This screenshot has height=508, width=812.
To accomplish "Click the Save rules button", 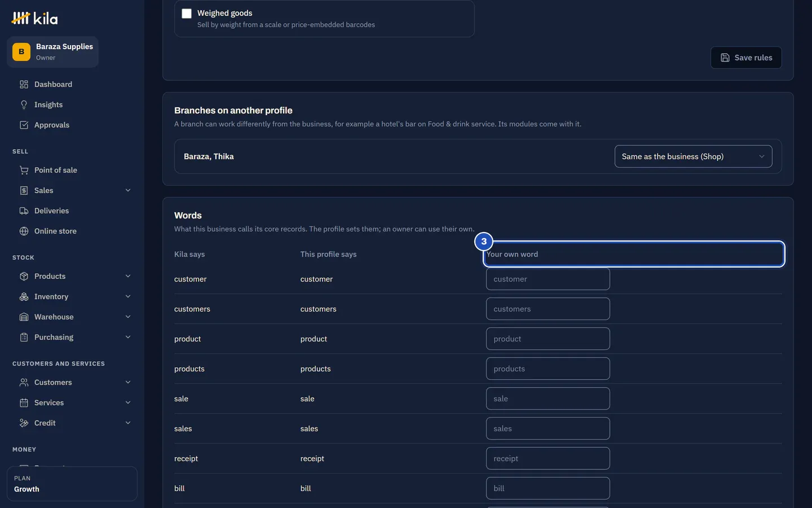I will tap(746, 58).
